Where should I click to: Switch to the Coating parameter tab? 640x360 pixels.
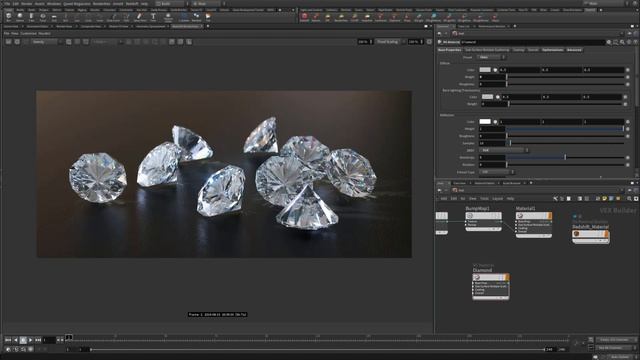click(x=519, y=50)
